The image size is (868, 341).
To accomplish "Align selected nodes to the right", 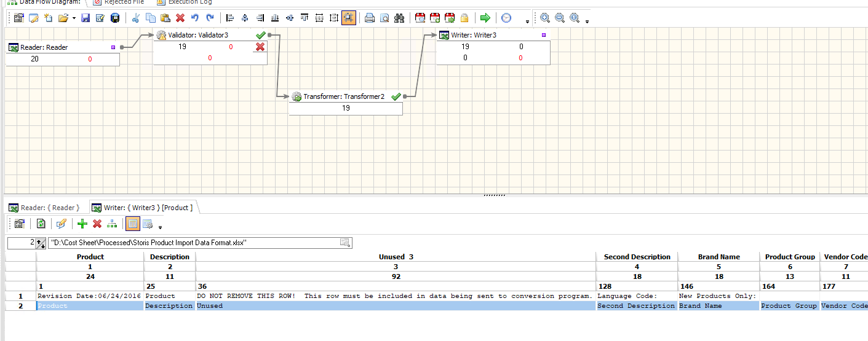I will click(260, 18).
